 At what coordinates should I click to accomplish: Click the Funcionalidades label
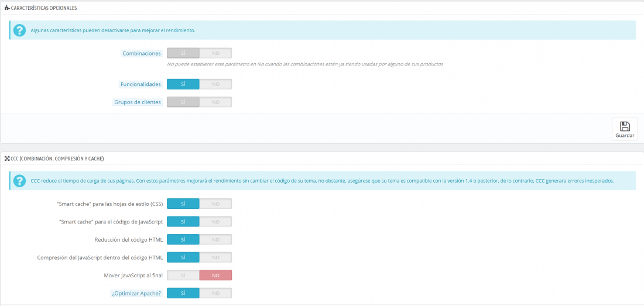coord(141,84)
